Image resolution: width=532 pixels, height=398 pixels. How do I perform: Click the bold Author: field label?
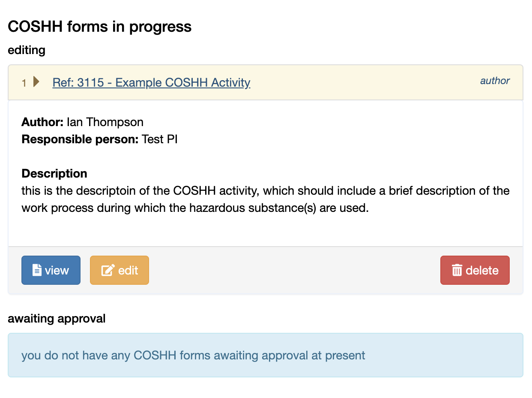[42, 122]
